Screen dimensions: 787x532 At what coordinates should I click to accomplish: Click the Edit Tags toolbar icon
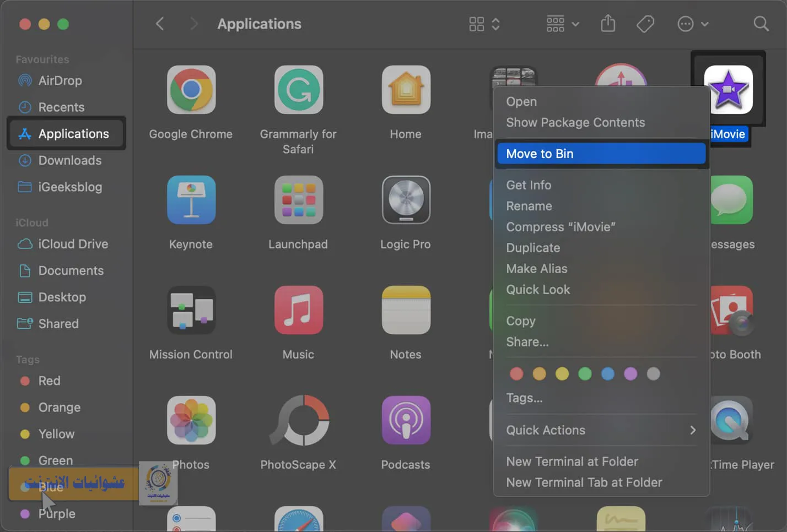(645, 24)
